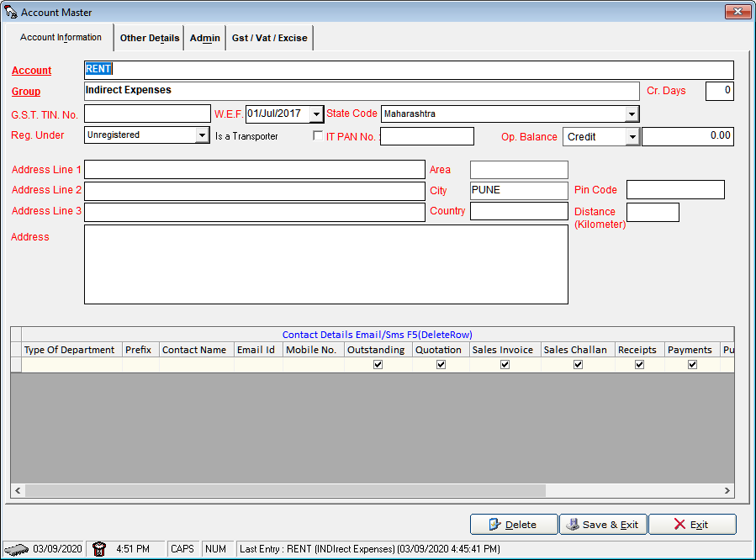Screen dimensions: 756x560
Task: Click the Cr. Days input field
Action: coord(719,91)
